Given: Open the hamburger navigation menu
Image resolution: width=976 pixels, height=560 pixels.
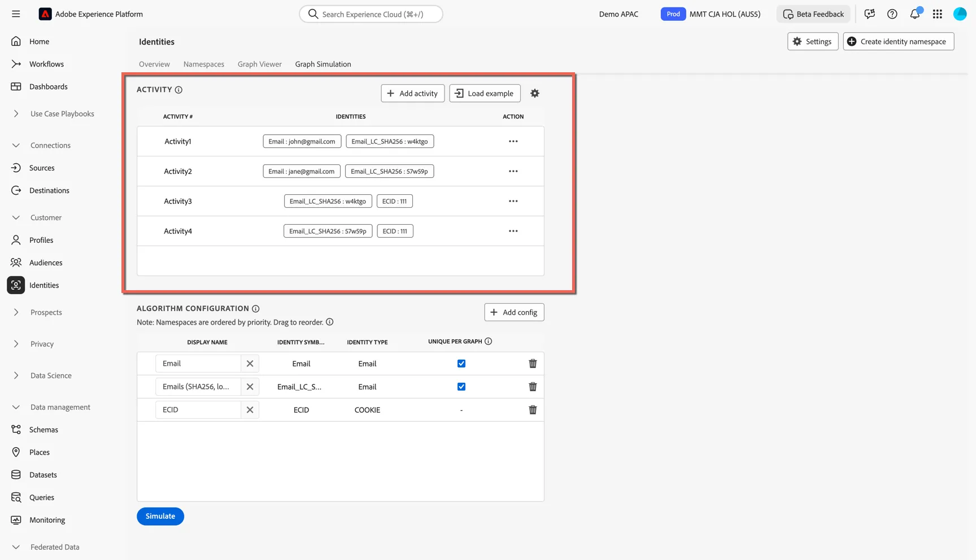Looking at the screenshot, I should click(16, 14).
